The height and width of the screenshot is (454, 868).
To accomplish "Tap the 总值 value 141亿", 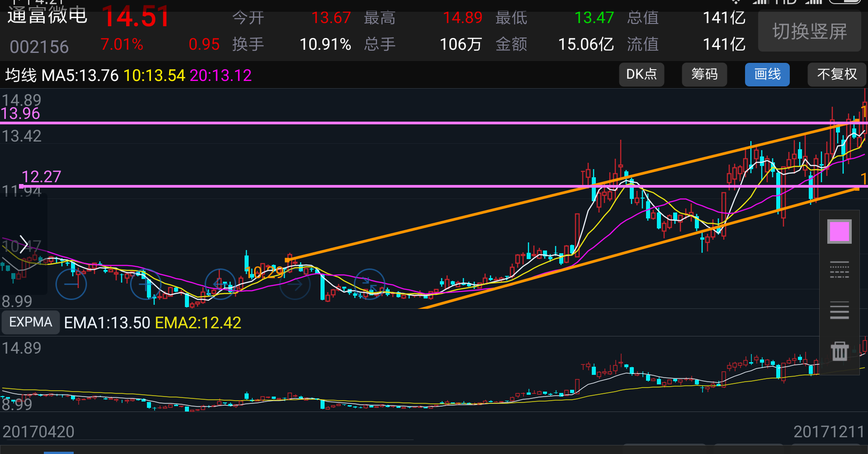I will click(724, 18).
